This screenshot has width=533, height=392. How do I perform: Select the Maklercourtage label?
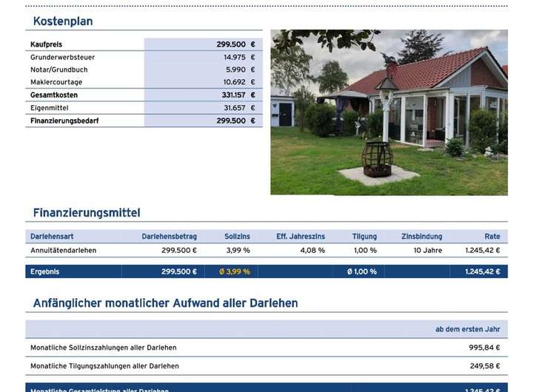[56, 82]
